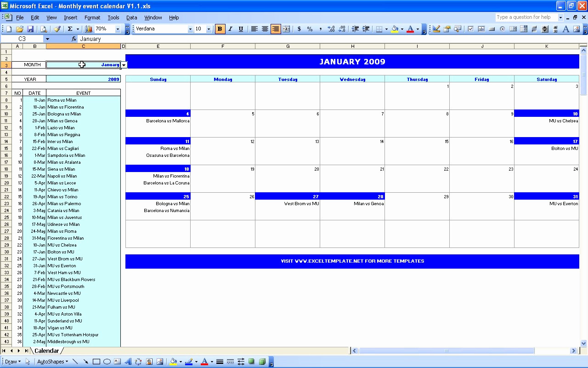Open the Draw menu dropdown
Screen dimensions: 588x368
[x=12, y=362]
